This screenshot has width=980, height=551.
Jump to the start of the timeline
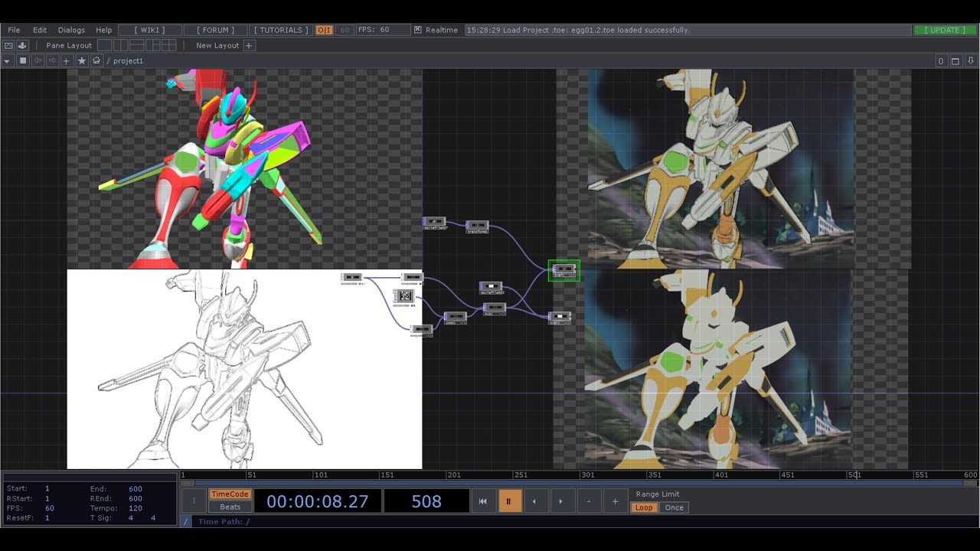[x=483, y=501]
